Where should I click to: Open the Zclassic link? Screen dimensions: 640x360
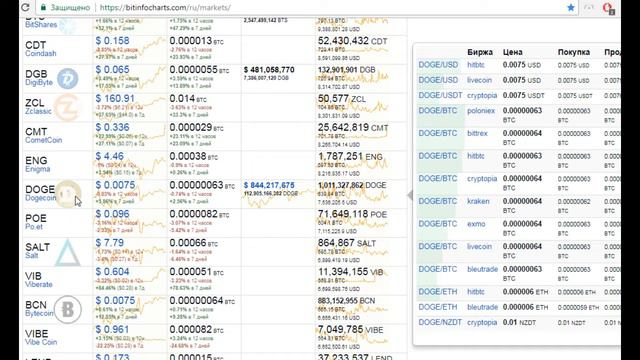(38, 111)
